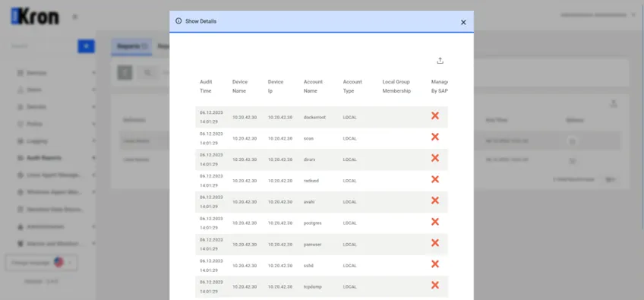Click red X icon in tcpdump row

pyautogui.click(x=435, y=286)
